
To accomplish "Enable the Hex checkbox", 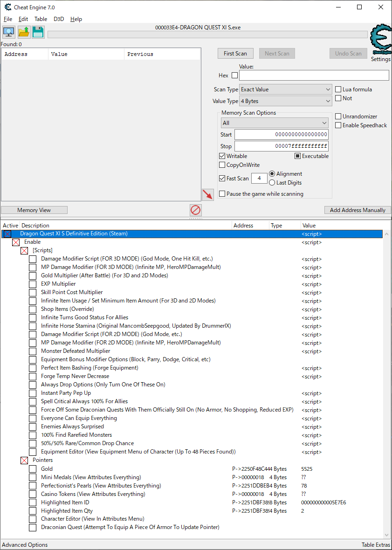I will [x=234, y=75].
